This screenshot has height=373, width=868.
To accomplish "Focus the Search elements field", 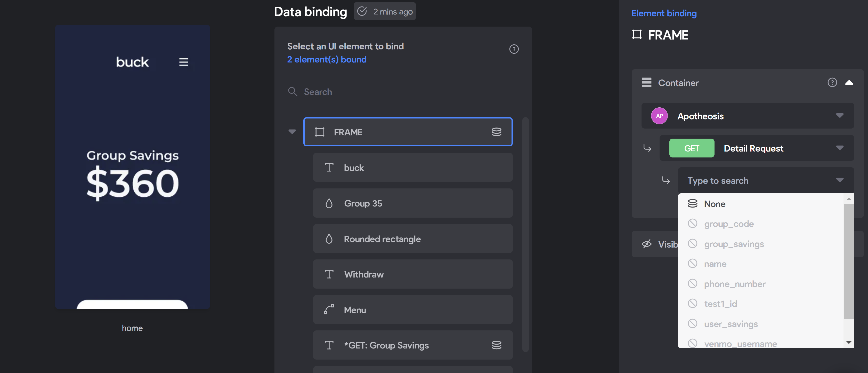I will pos(403,92).
